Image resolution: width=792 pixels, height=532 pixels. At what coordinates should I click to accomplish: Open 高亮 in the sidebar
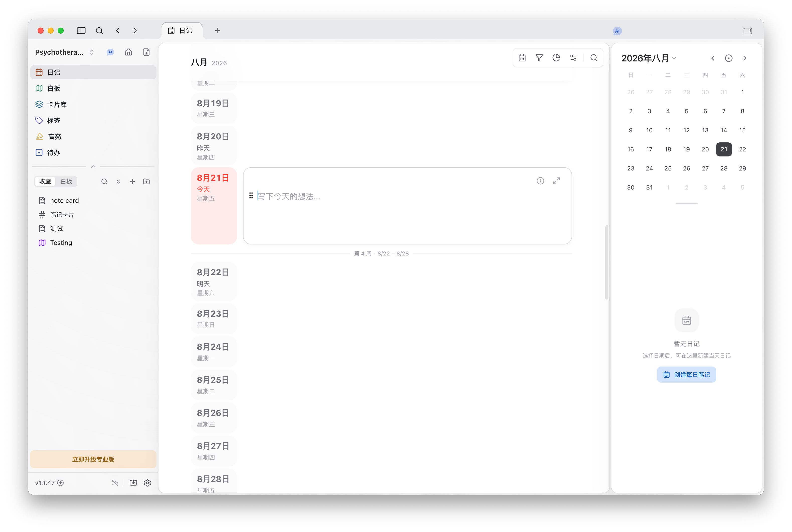(93, 136)
